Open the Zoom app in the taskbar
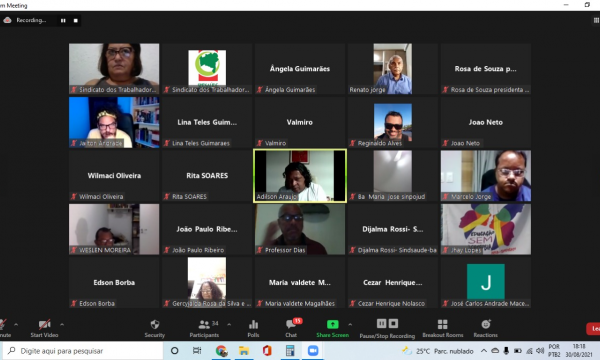 click(313, 351)
